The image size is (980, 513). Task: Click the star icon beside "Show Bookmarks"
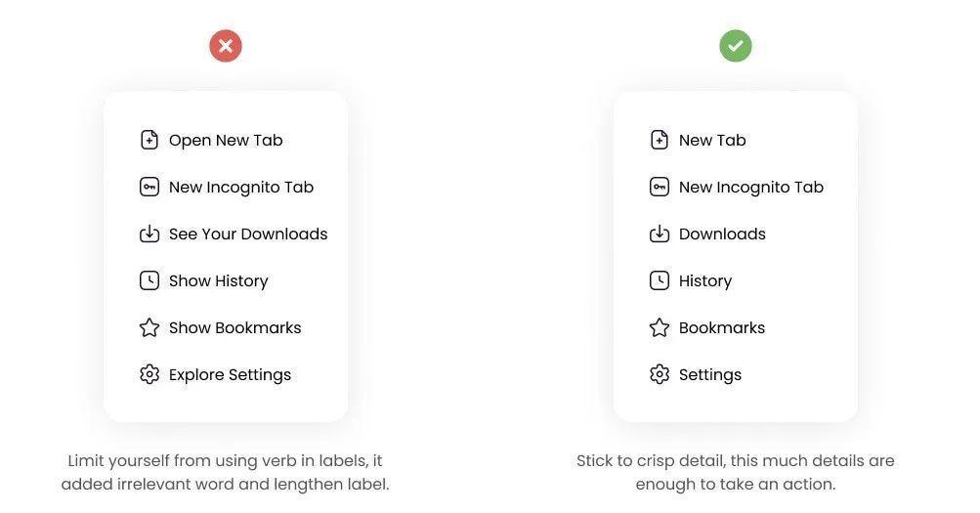click(x=149, y=327)
